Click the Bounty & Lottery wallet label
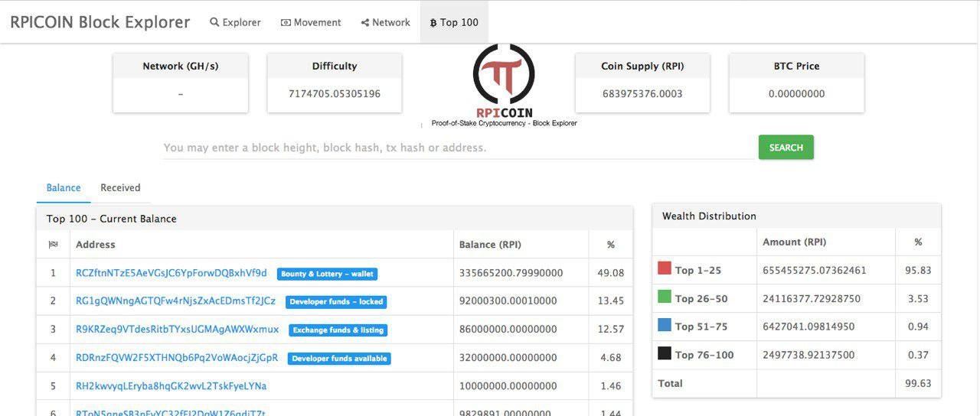Image resolution: width=980 pixels, height=416 pixels. click(x=327, y=274)
